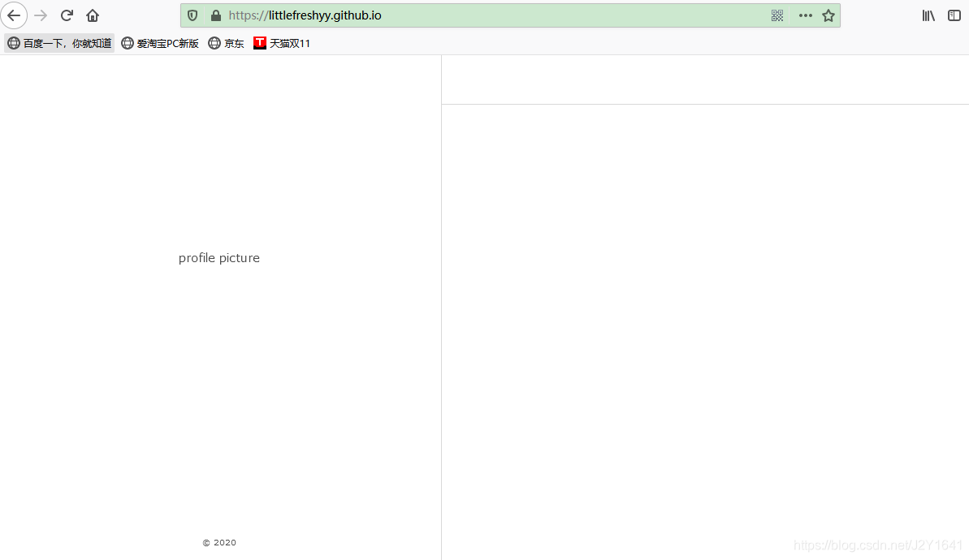
Task: Open the page actions three-dot menu
Action: [x=805, y=15]
